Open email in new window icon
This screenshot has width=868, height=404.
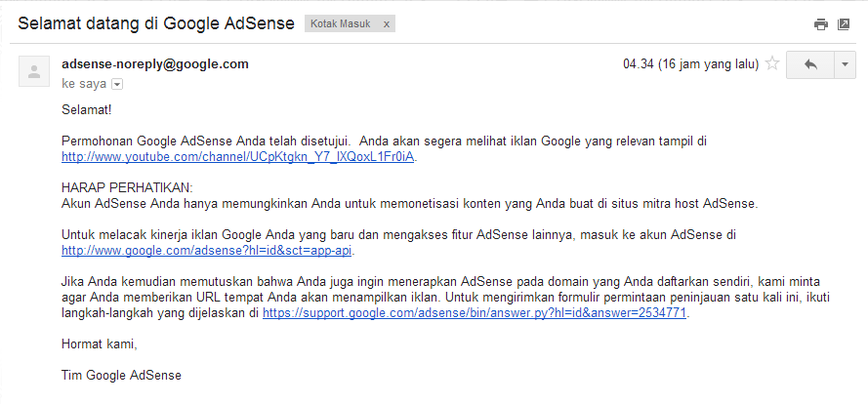843,24
